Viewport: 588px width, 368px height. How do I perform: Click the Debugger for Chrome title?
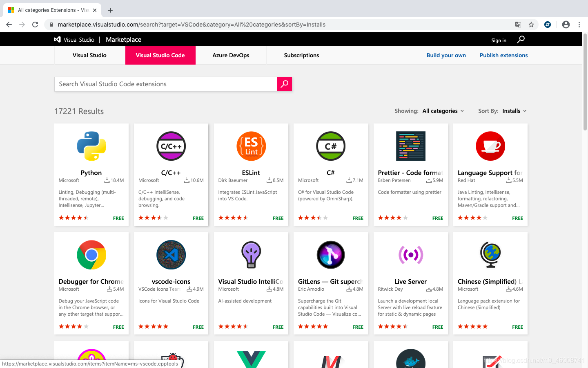tap(91, 281)
